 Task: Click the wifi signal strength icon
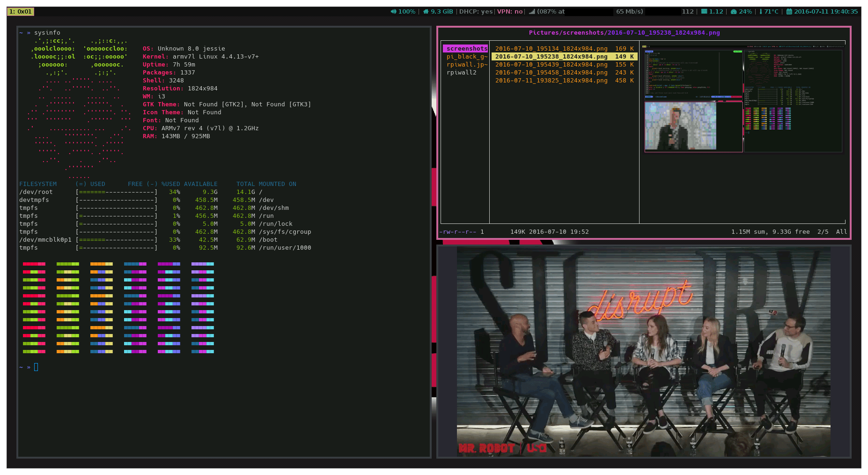pyautogui.click(x=532, y=12)
